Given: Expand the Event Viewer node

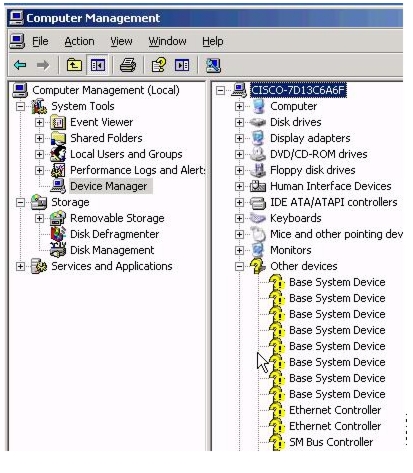Looking at the screenshot, I should 39,122.
